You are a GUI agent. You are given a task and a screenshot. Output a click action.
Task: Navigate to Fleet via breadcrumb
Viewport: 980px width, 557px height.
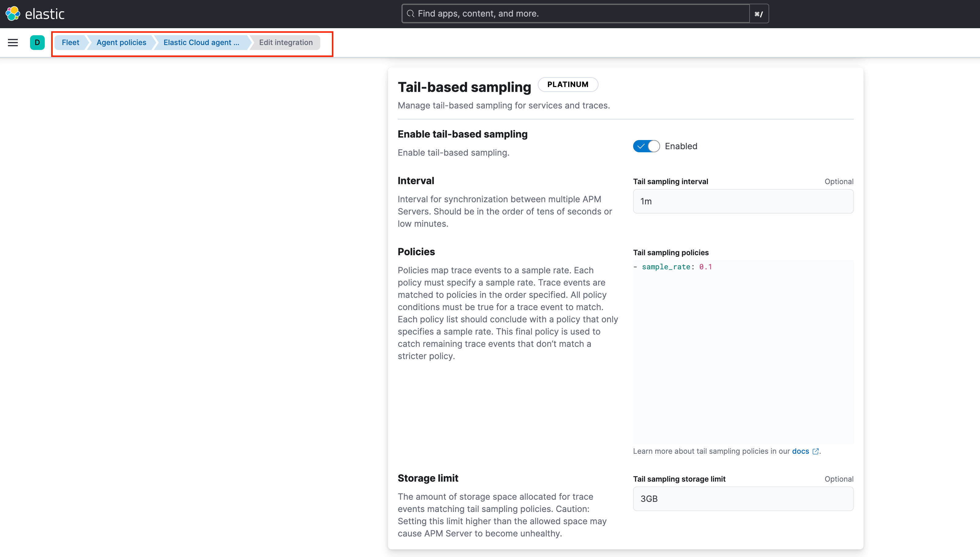click(x=70, y=43)
